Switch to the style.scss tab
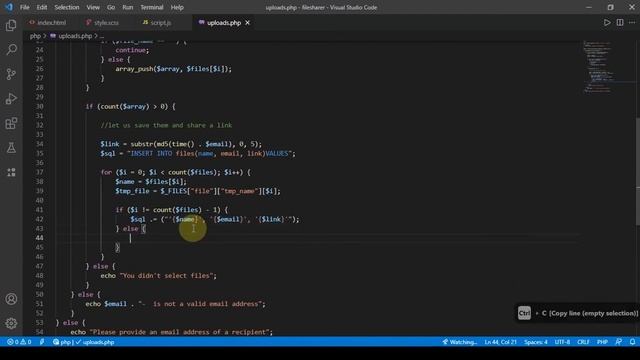This screenshot has width=640, height=360. (x=102, y=23)
